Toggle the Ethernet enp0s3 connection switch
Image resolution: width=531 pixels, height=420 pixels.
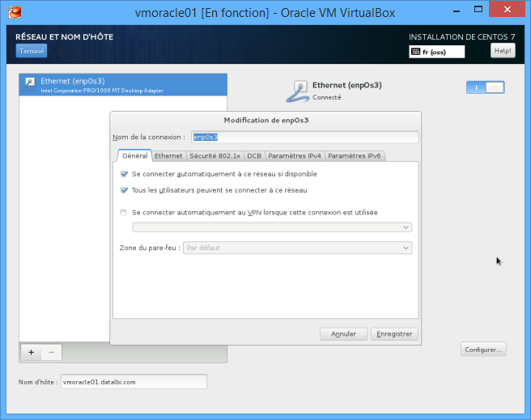tap(486, 87)
